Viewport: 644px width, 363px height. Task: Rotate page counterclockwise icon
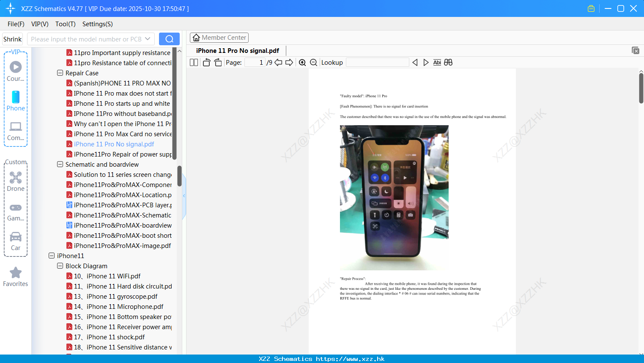coord(206,63)
